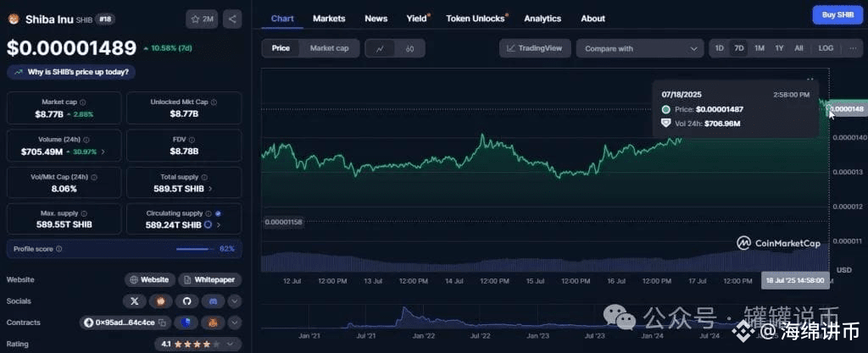
Task: Copy the 0x95ad...64c4ce contract address
Action: click(x=163, y=323)
